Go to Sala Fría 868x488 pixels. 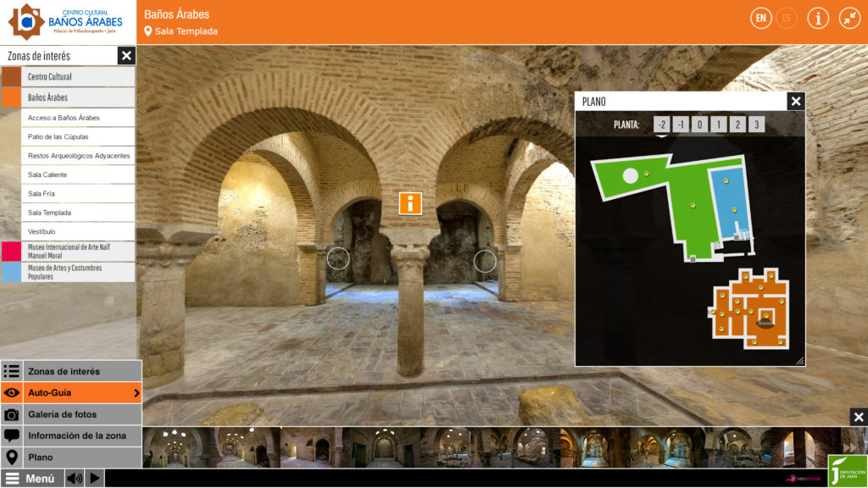[x=77, y=194]
